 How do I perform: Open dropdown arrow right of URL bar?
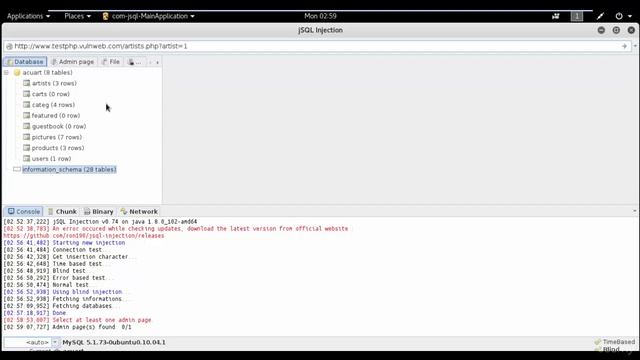(x=635, y=46)
